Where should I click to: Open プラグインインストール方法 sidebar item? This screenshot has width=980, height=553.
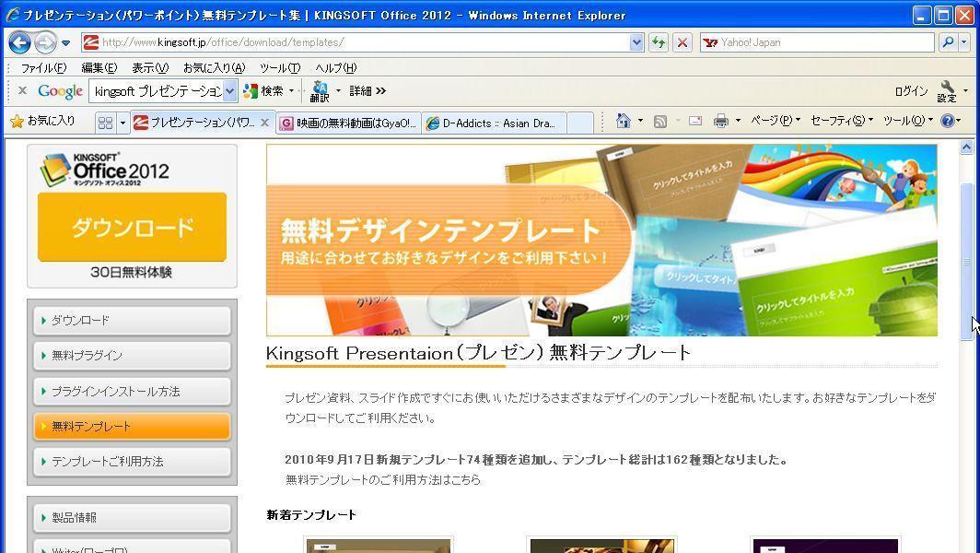click(132, 391)
